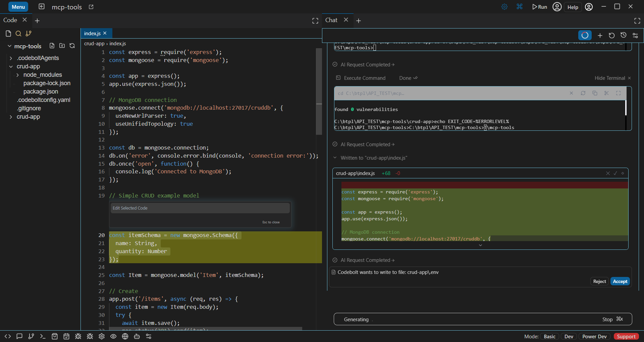644x342 pixels.
Task: Start a new chat with the plus icon
Action: 600,35
